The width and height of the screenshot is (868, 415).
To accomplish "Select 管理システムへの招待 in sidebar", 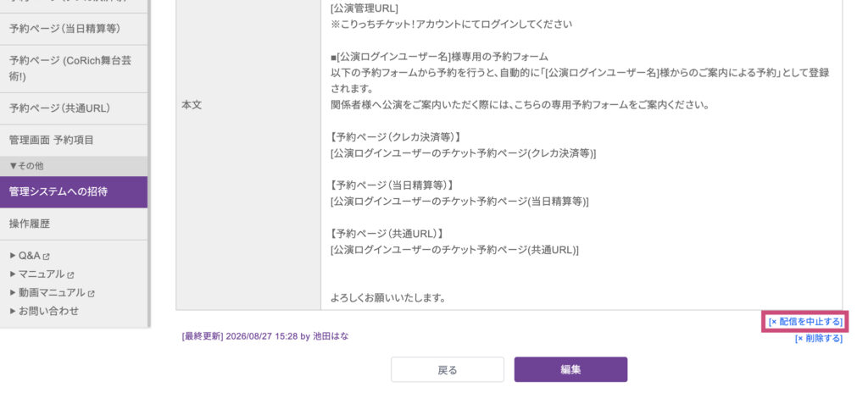I will coord(74,192).
